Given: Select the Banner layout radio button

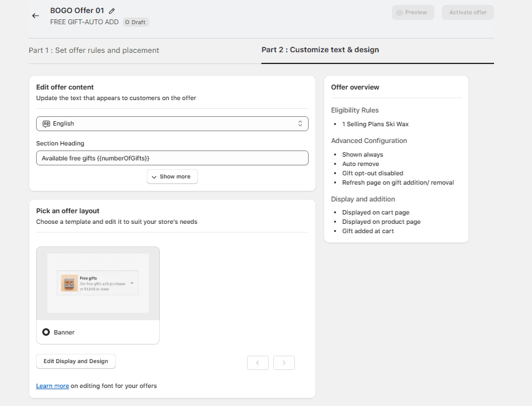Looking at the screenshot, I should (x=46, y=333).
